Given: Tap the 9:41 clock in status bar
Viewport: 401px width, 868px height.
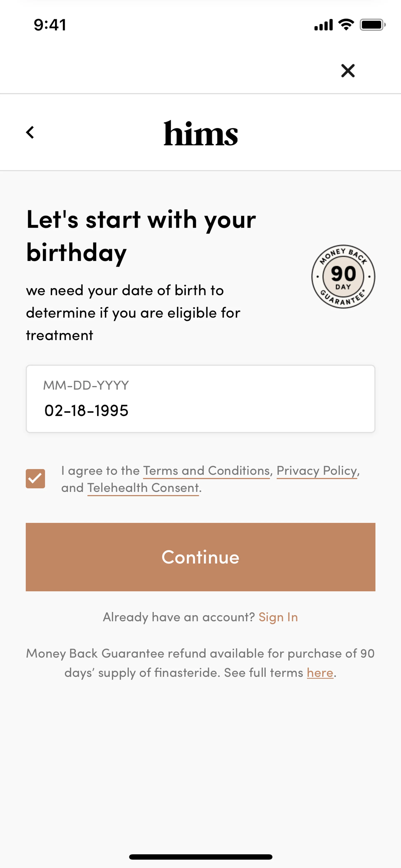Looking at the screenshot, I should coord(50,25).
